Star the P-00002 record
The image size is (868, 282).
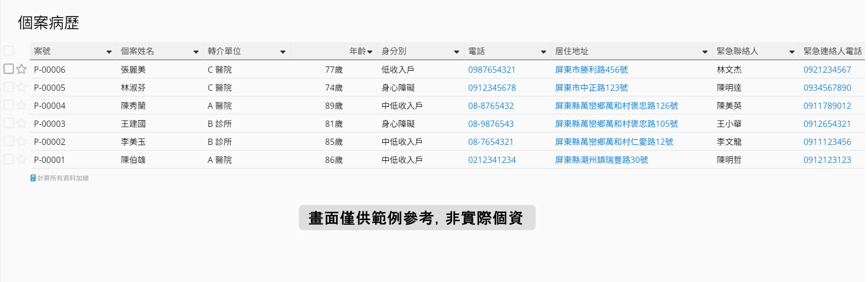coord(21,141)
